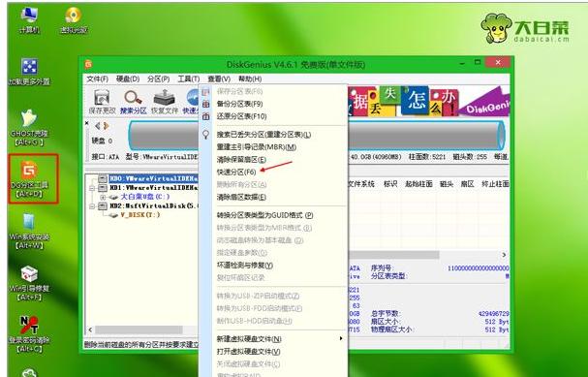Viewport: 588px width, 377px height.
Task: Collapse the HD1 VMware disk node
Action: click(92, 188)
